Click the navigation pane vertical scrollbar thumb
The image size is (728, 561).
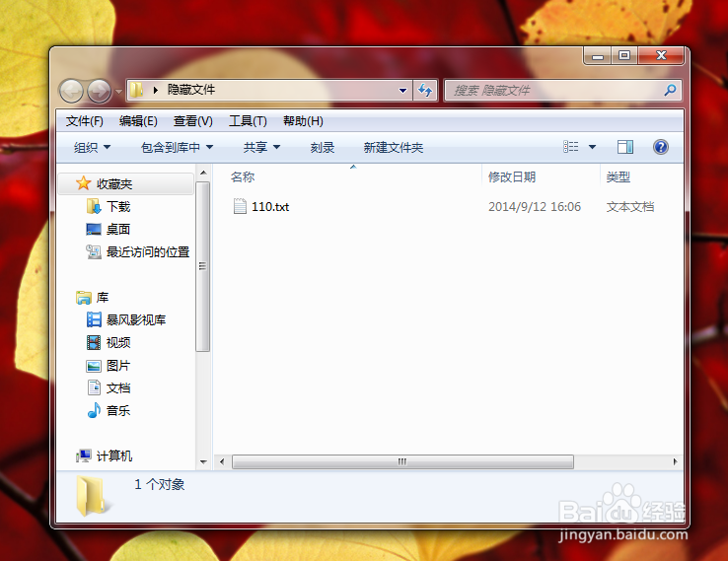(x=202, y=266)
